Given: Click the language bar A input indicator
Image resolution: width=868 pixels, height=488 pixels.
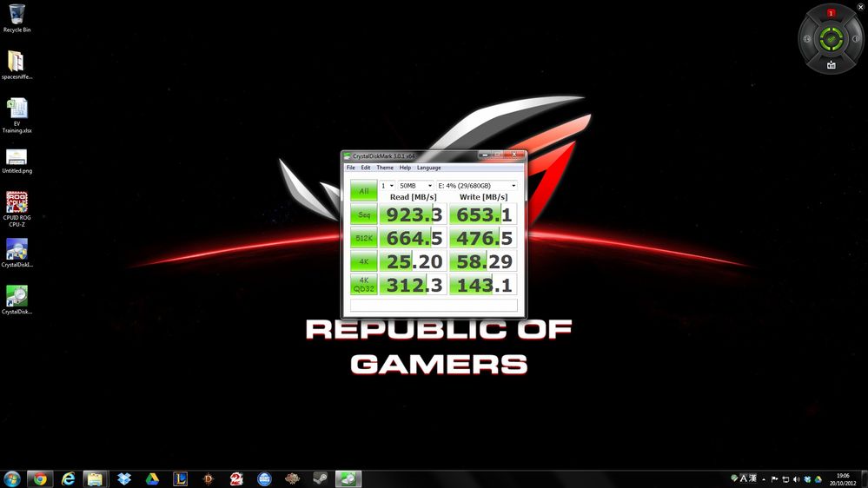Looking at the screenshot, I should 744,478.
